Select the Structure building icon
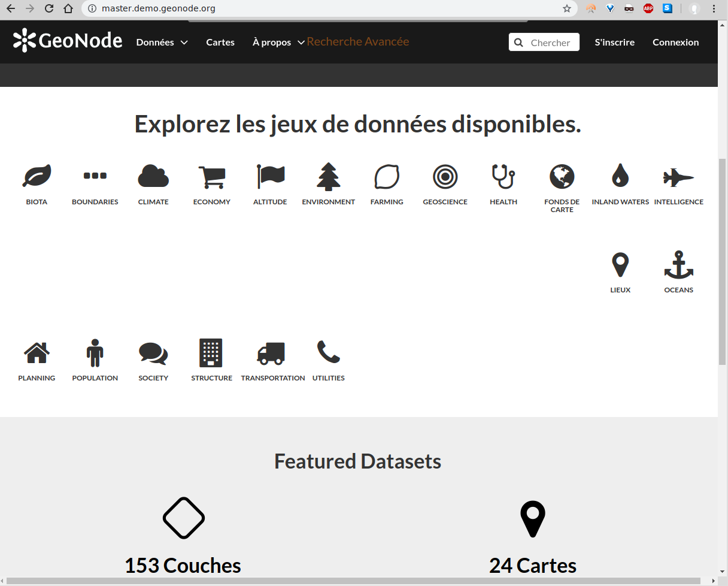The image size is (728, 586). click(x=211, y=352)
